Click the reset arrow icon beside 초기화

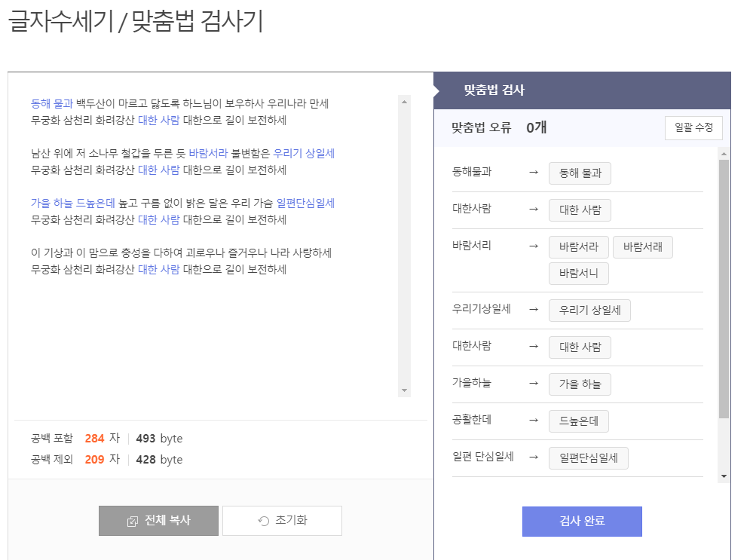[264, 521]
